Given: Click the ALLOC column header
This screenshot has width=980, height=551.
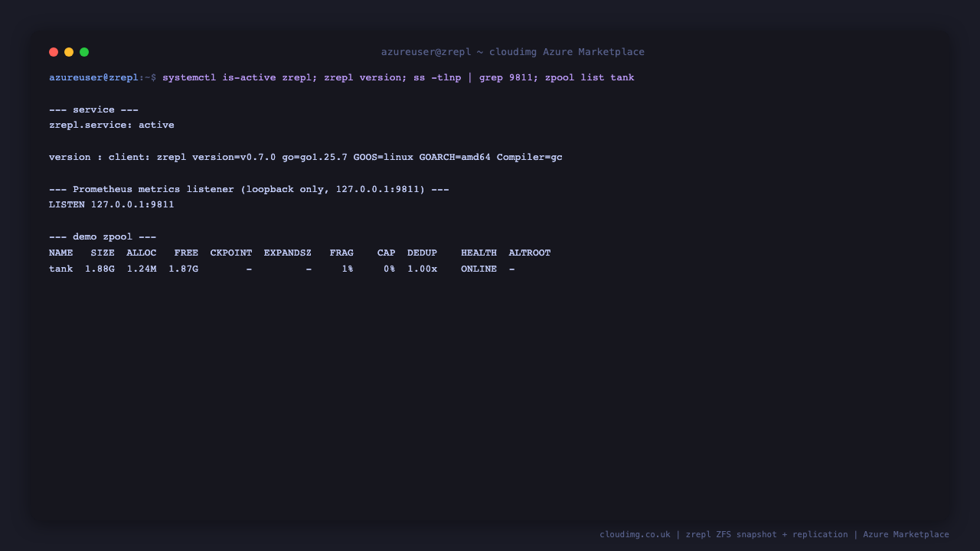Looking at the screenshot, I should tap(142, 253).
